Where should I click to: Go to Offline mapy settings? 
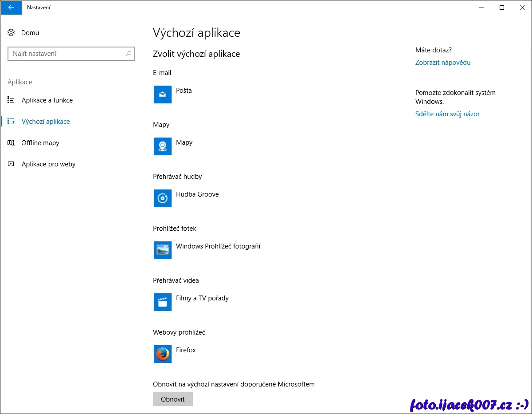click(40, 143)
